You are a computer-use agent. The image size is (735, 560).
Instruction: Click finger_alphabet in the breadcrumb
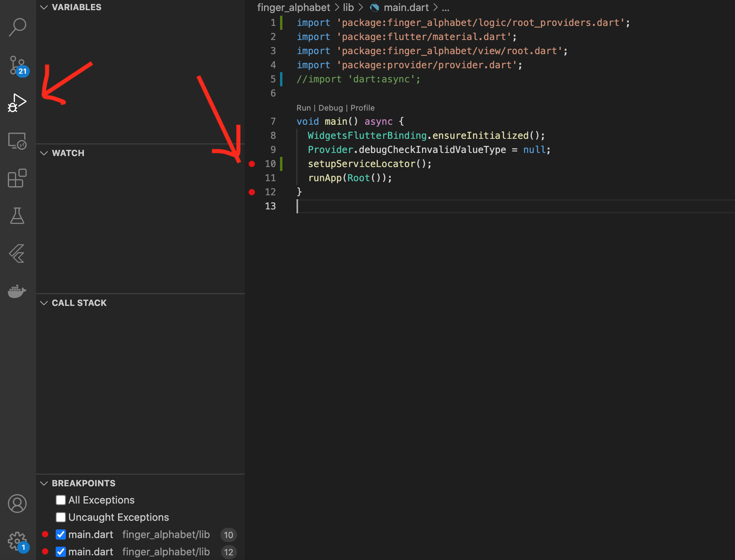click(294, 7)
